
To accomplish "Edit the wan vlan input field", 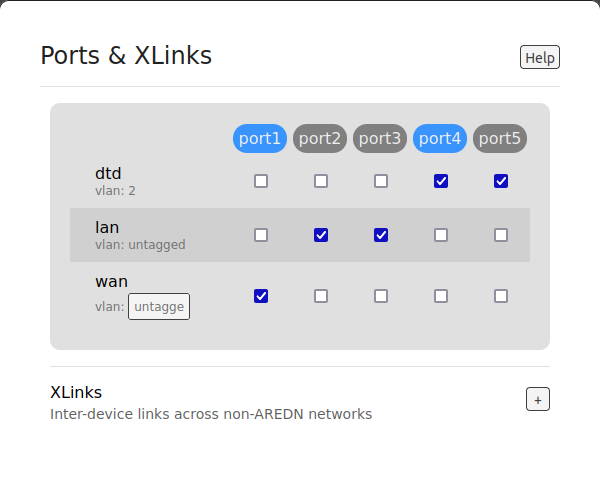I will [x=159, y=306].
